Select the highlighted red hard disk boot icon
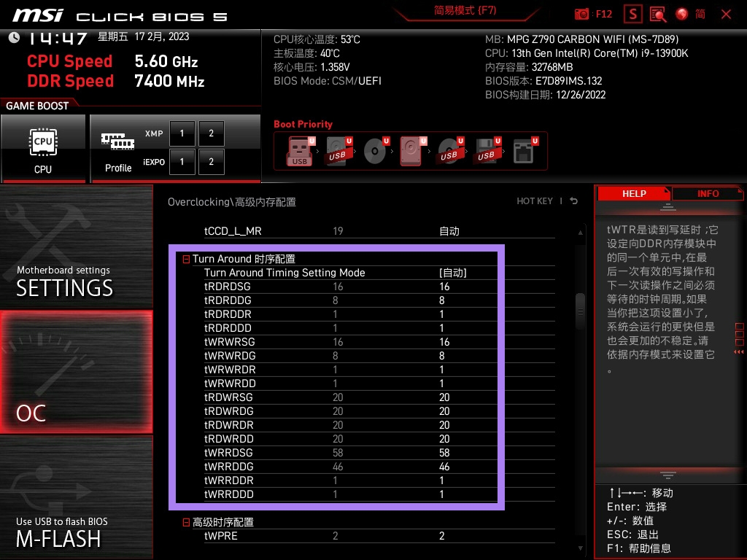Viewport: 747px width, 560px height. click(413, 151)
